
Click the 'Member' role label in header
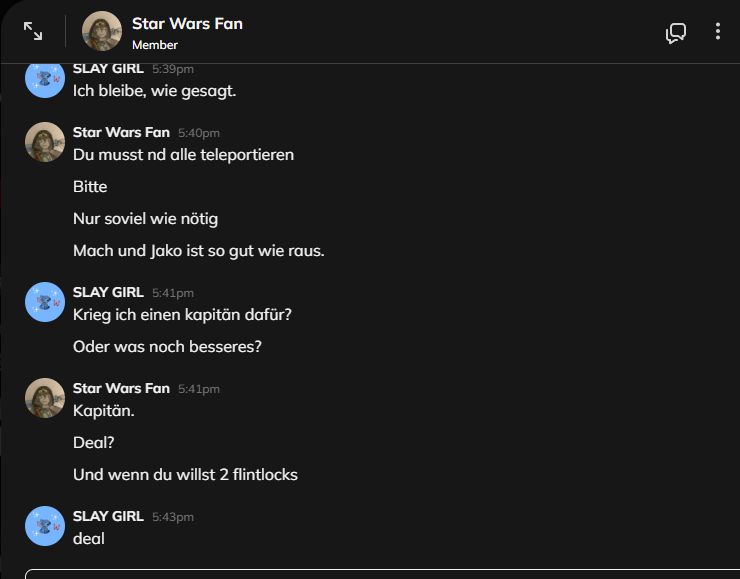coord(155,45)
